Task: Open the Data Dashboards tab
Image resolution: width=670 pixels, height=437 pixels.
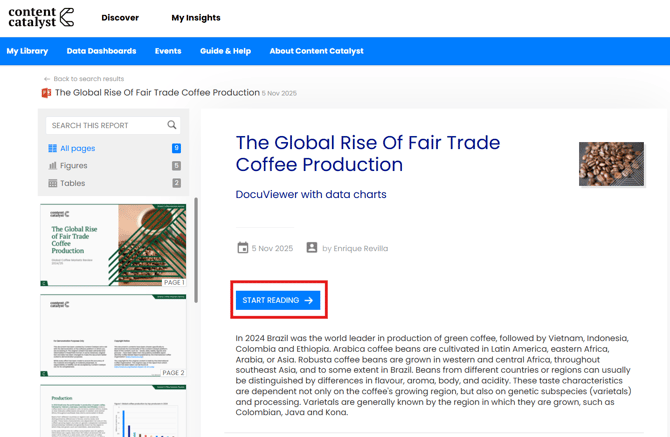Action: point(101,51)
